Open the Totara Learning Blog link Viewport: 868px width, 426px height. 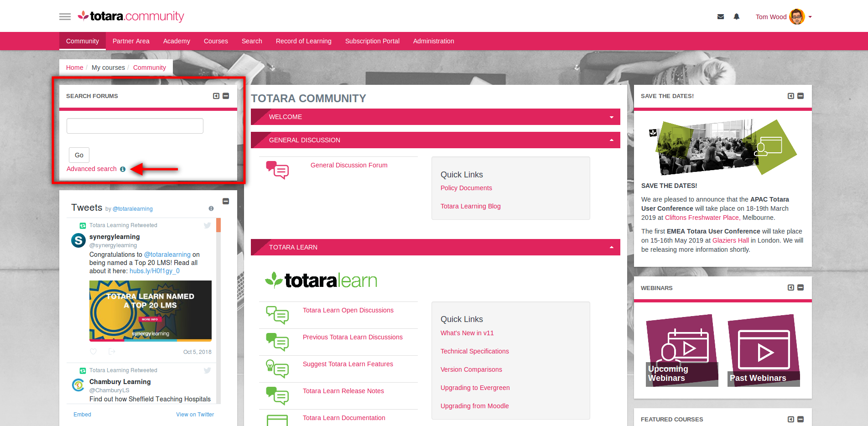pos(471,206)
